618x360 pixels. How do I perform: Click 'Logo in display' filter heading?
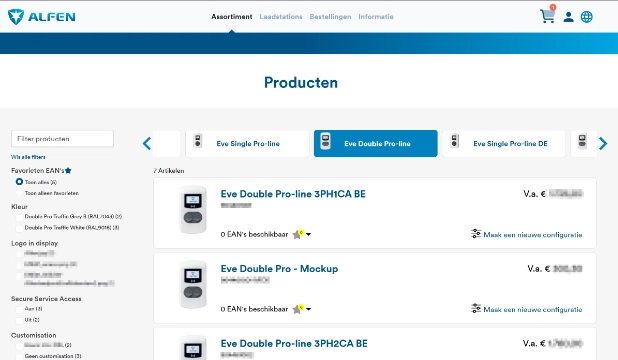[x=34, y=243]
